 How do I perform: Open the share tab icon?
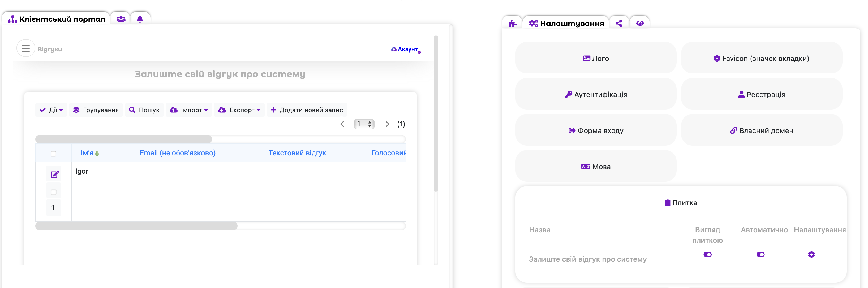click(x=619, y=23)
